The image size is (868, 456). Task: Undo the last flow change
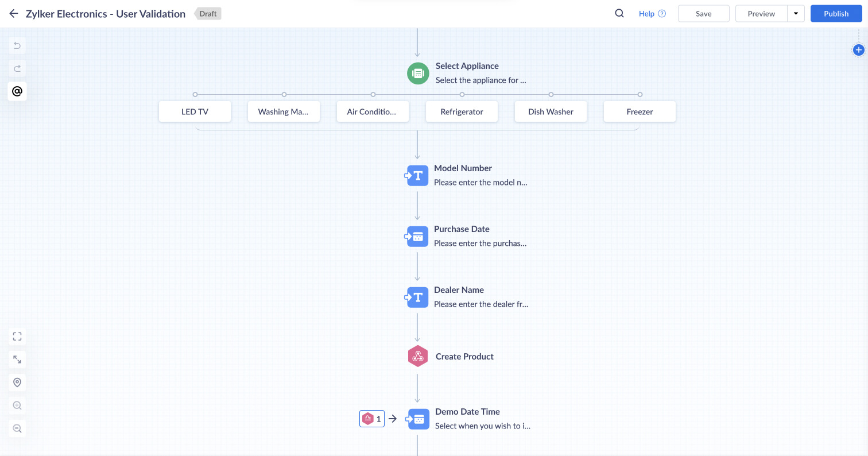[17, 45]
